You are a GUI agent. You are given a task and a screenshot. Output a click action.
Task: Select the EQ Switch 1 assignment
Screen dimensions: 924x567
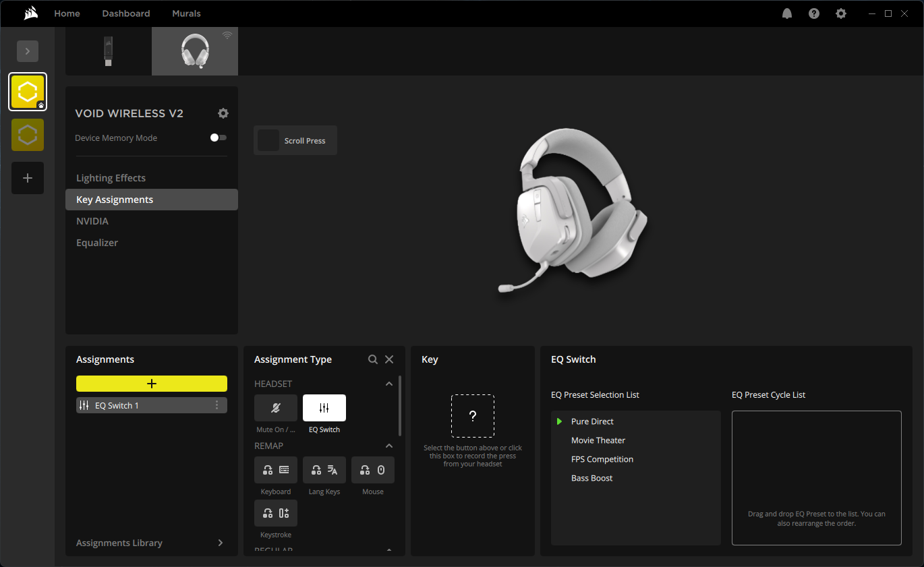pos(152,405)
